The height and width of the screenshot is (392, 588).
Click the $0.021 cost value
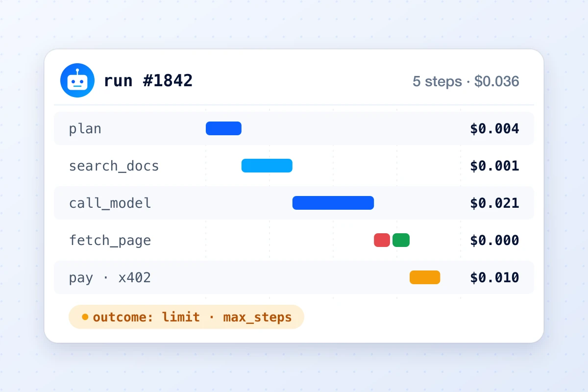(494, 203)
